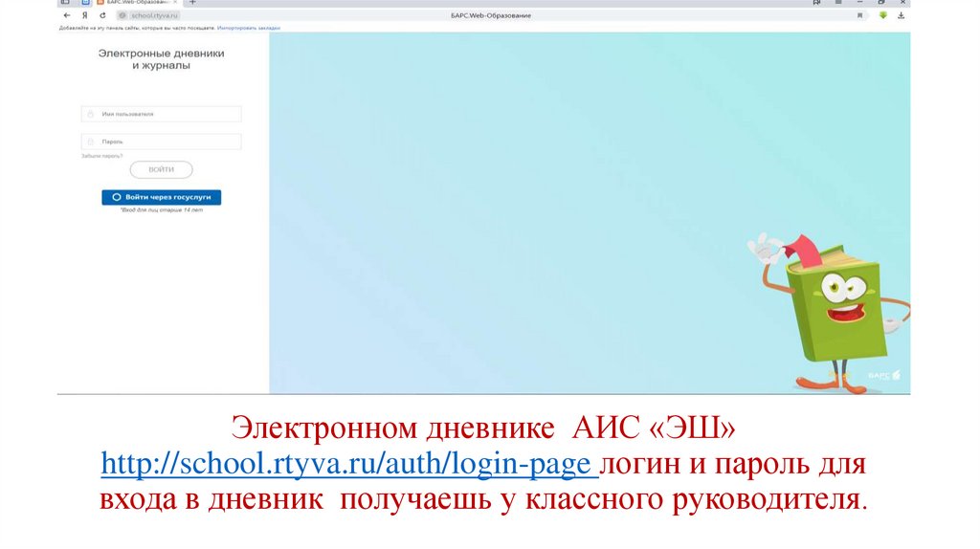Go back with the browser back arrow

[67, 15]
